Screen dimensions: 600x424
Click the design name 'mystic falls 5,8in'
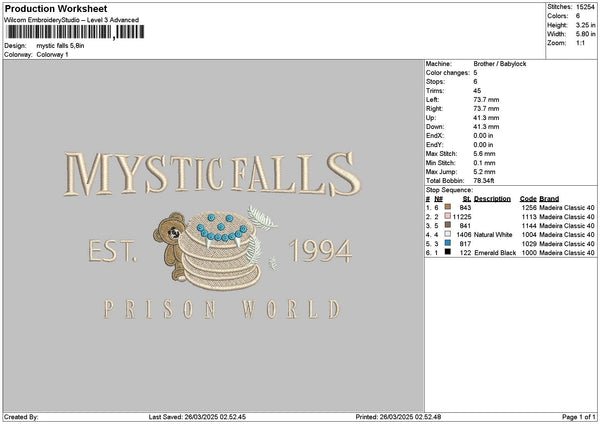pyautogui.click(x=60, y=46)
